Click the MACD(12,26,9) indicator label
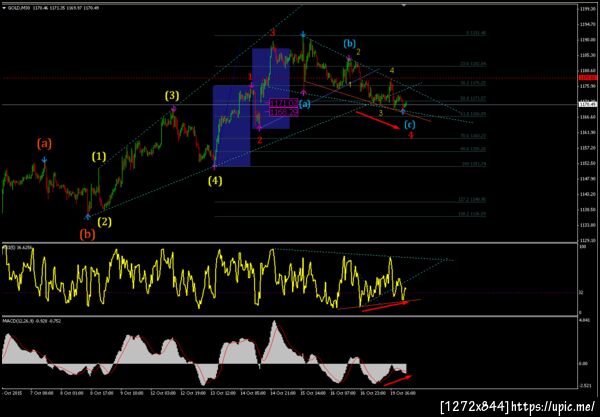This screenshot has width=600, height=417. pos(31,321)
